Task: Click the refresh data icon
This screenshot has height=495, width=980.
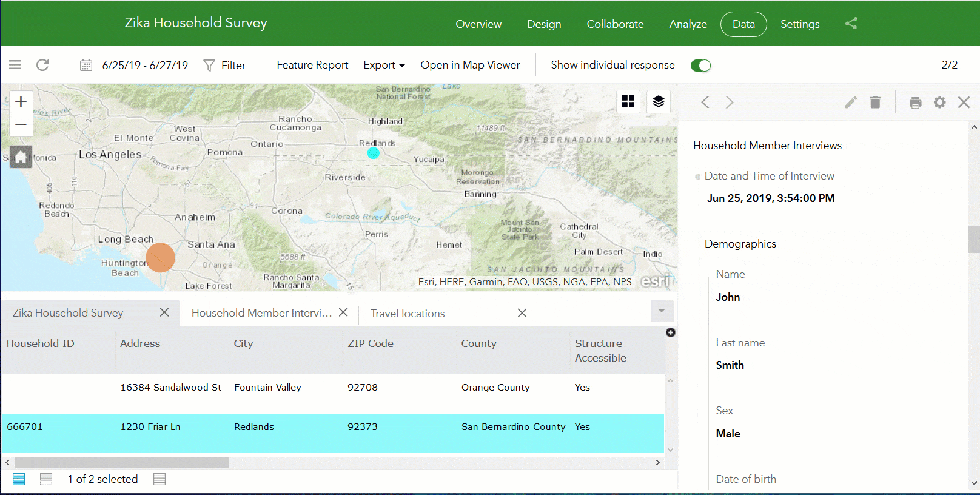Action: click(42, 65)
